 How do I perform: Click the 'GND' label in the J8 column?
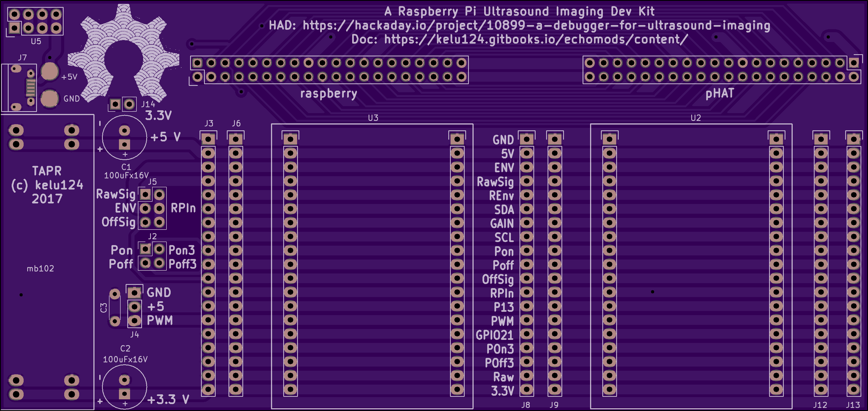tap(503, 140)
